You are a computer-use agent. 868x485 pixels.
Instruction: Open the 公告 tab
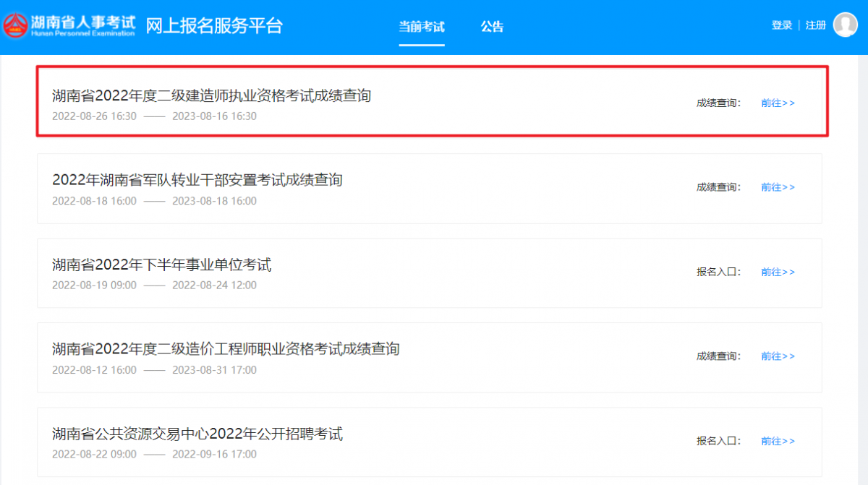pos(492,27)
